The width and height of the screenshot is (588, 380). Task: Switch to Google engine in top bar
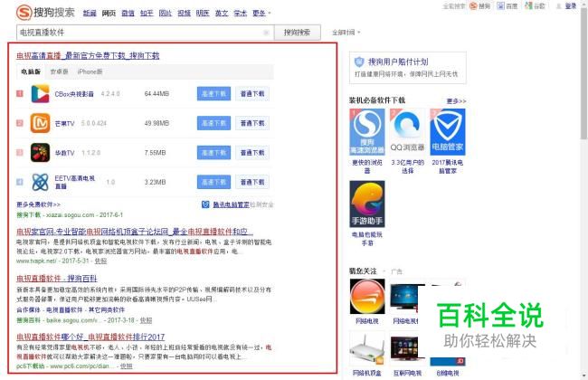click(x=536, y=6)
